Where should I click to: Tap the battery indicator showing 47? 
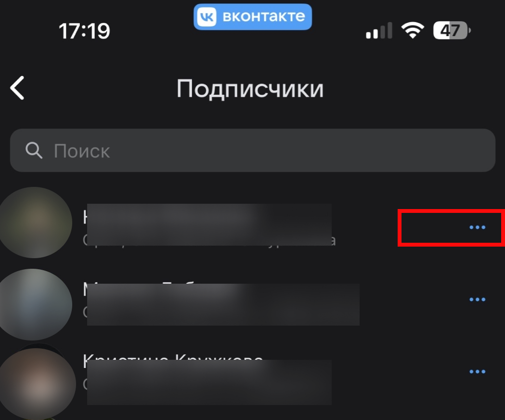point(452,31)
